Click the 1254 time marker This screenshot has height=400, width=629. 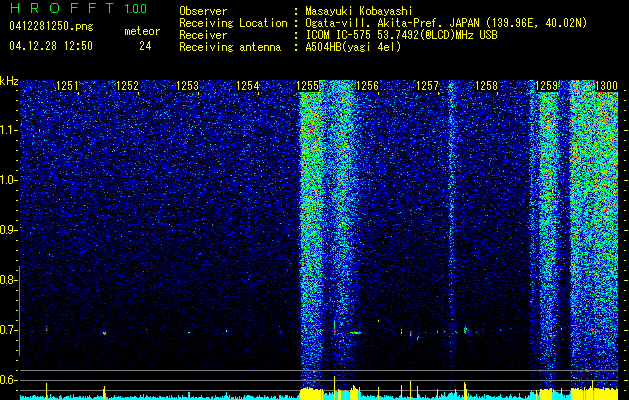click(248, 86)
